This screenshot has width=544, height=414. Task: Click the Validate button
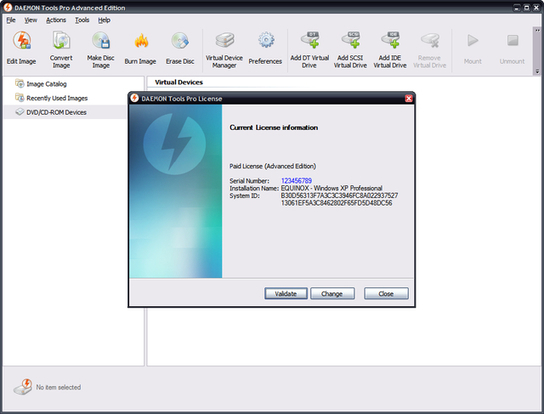pos(286,293)
